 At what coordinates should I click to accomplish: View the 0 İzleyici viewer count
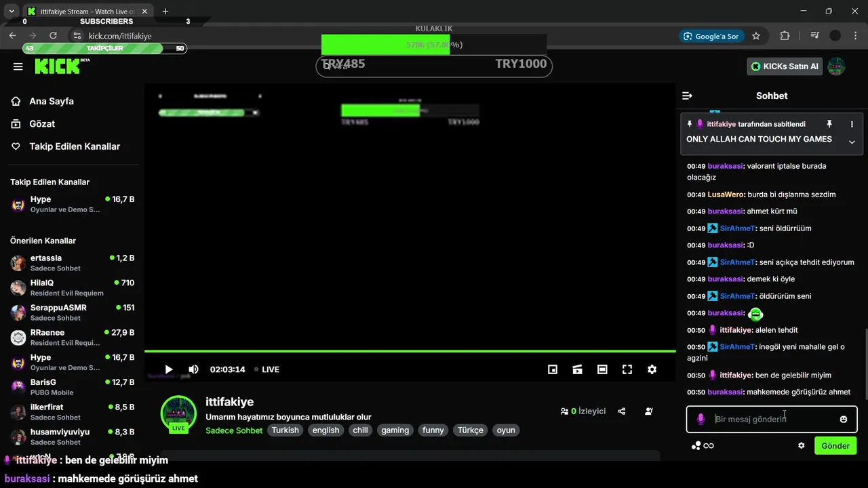583,411
